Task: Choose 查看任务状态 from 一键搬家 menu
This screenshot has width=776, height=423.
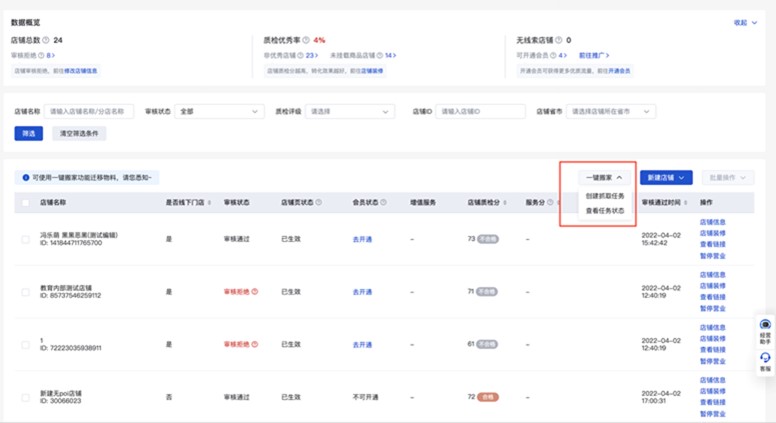Action: 605,211
